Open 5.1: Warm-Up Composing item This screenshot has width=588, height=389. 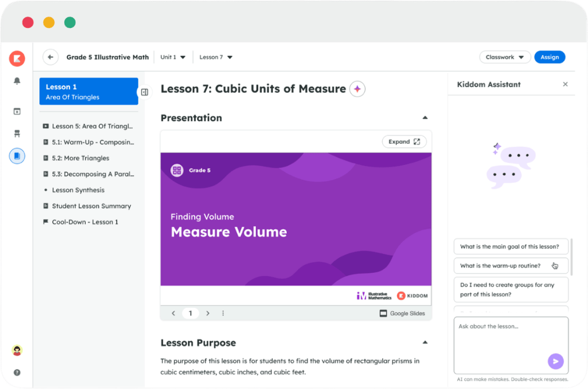tap(89, 142)
